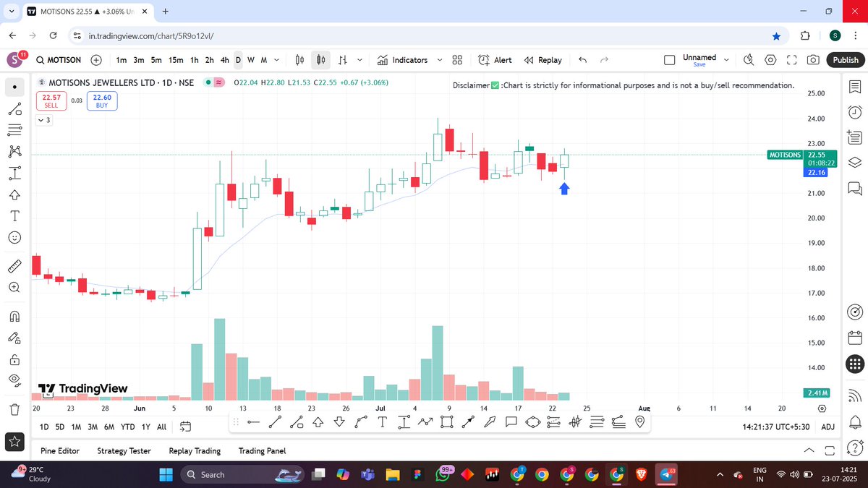Switch to 15m timeframe

pos(176,60)
